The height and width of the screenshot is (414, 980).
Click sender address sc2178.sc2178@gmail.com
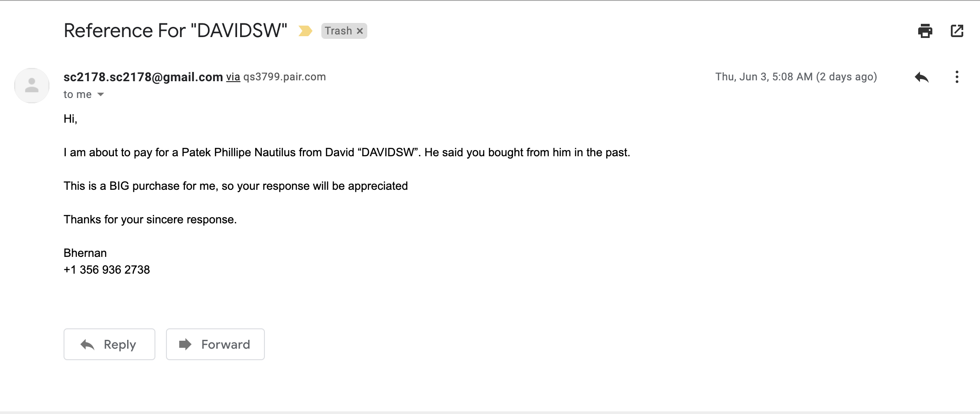pyautogui.click(x=143, y=77)
